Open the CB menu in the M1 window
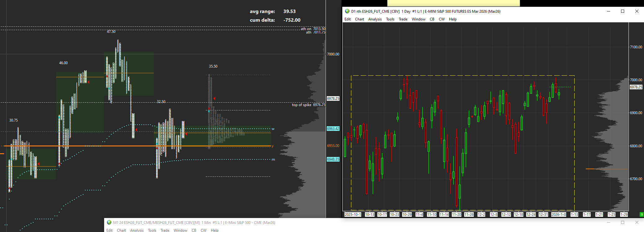 click(194, 230)
